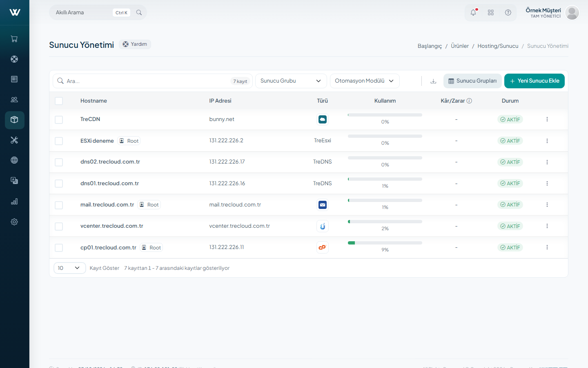This screenshot has height=368, width=588.
Task: Click the help question mark icon
Action: pos(508,13)
